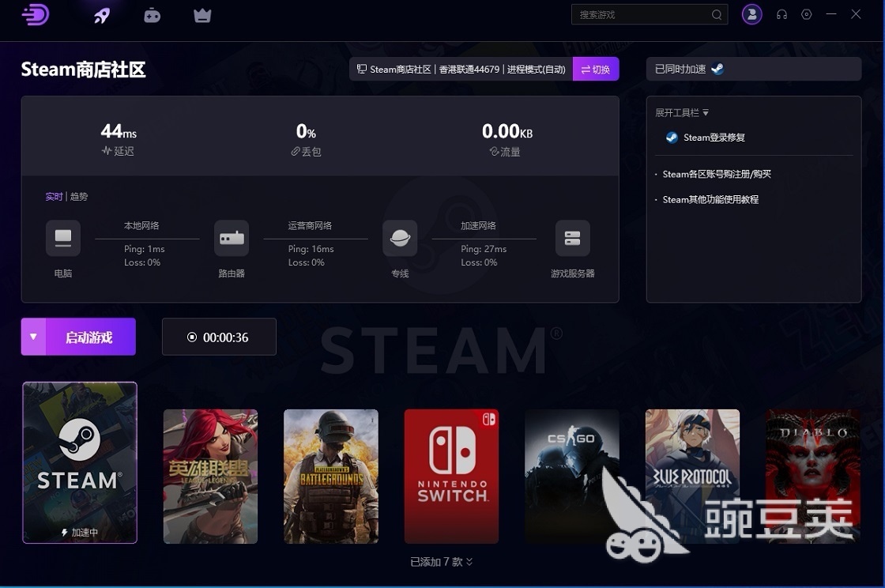This screenshot has width=885, height=588.
Task: Open customer support headset icon
Action: pos(781,15)
